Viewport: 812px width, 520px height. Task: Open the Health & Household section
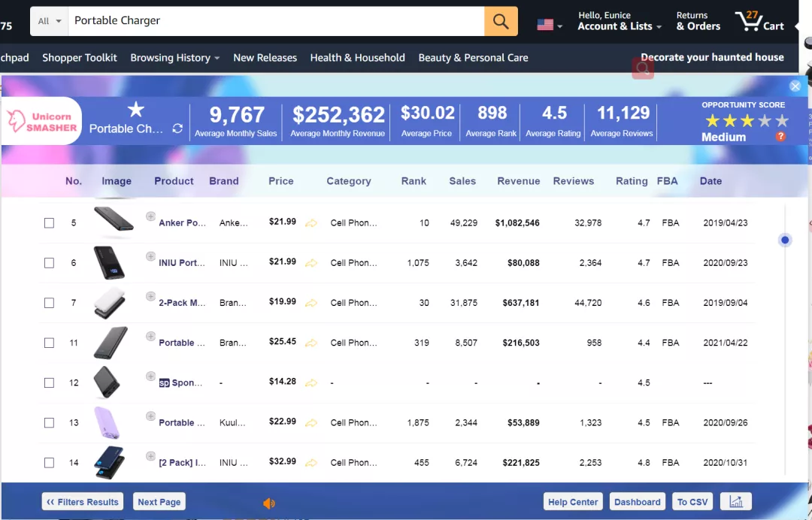(x=357, y=57)
